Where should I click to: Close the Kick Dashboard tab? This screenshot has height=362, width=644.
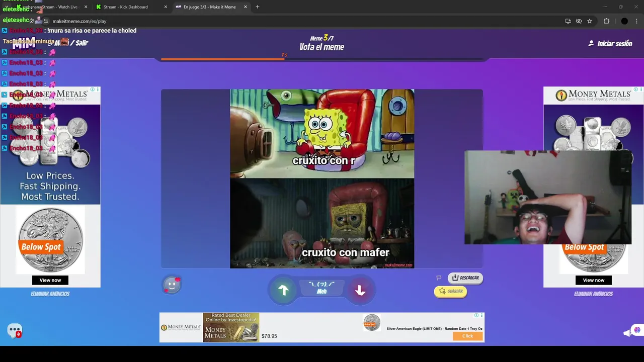coord(166,7)
